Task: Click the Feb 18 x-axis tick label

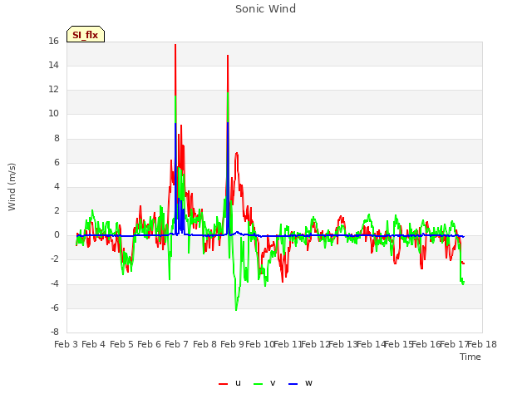Action: (482, 344)
